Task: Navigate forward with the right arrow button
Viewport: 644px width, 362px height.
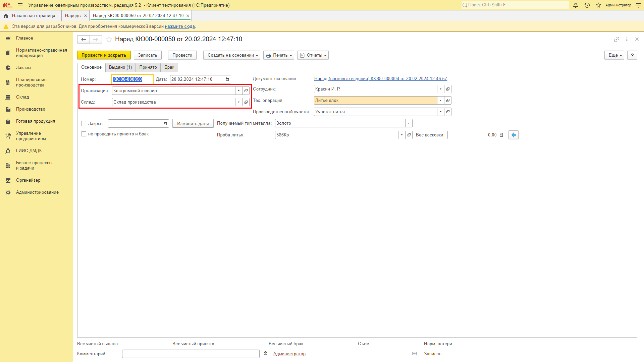Action: click(96, 40)
